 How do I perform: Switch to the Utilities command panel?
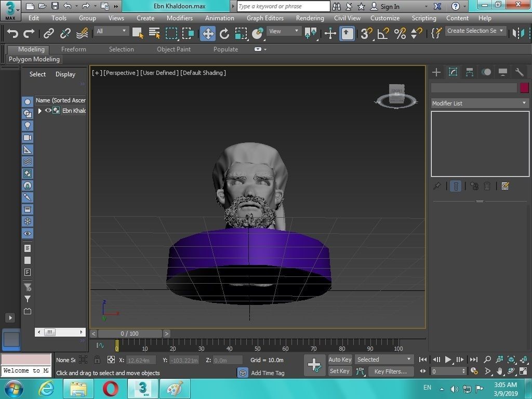point(520,72)
